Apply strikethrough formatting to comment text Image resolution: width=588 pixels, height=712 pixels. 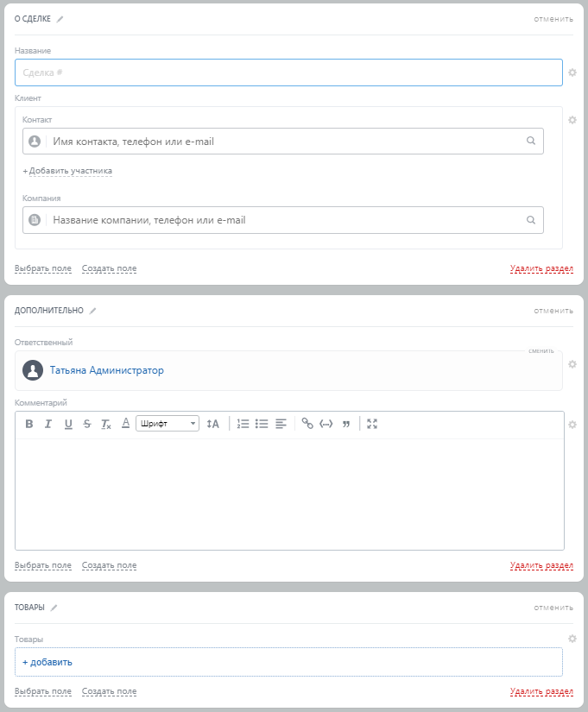[87, 424]
